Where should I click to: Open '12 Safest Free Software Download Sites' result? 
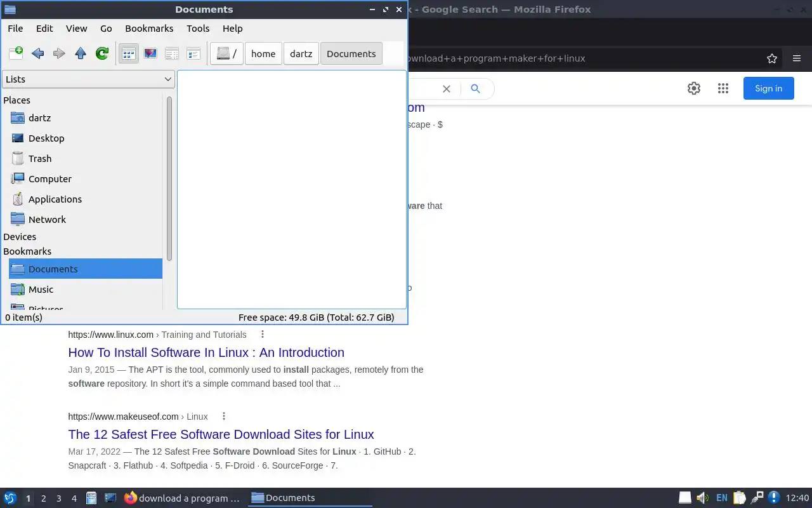click(x=221, y=434)
